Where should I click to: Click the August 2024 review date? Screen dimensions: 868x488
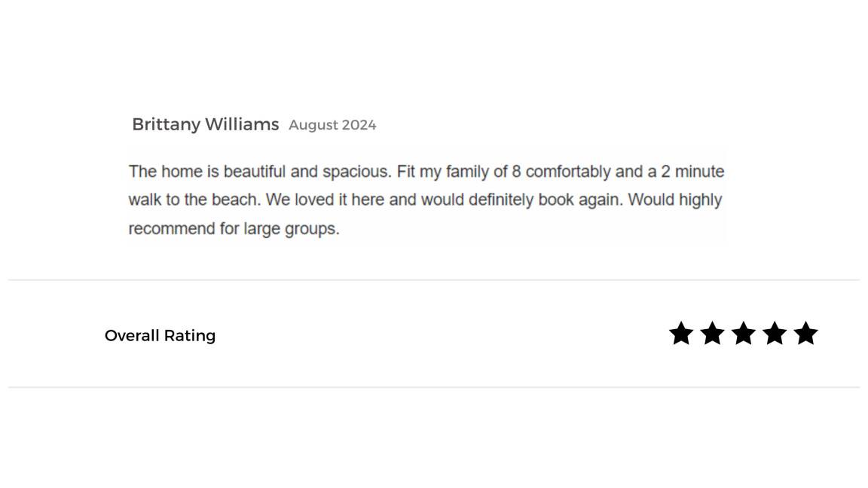[x=332, y=126]
